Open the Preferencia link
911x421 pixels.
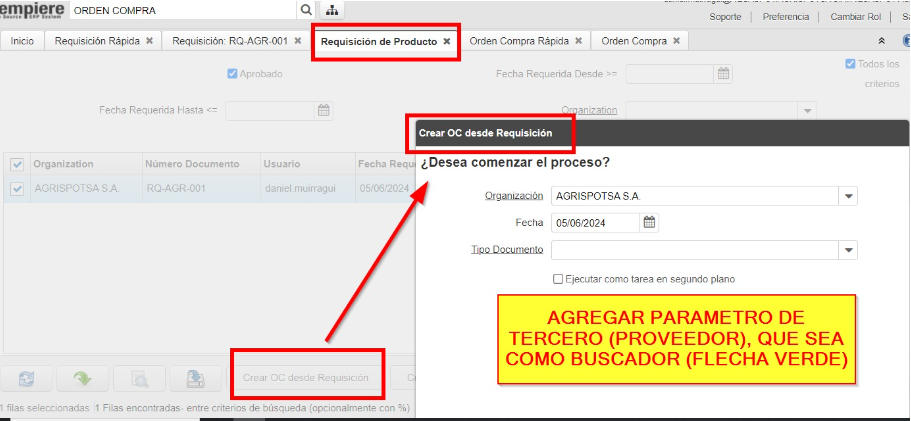[786, 17]
